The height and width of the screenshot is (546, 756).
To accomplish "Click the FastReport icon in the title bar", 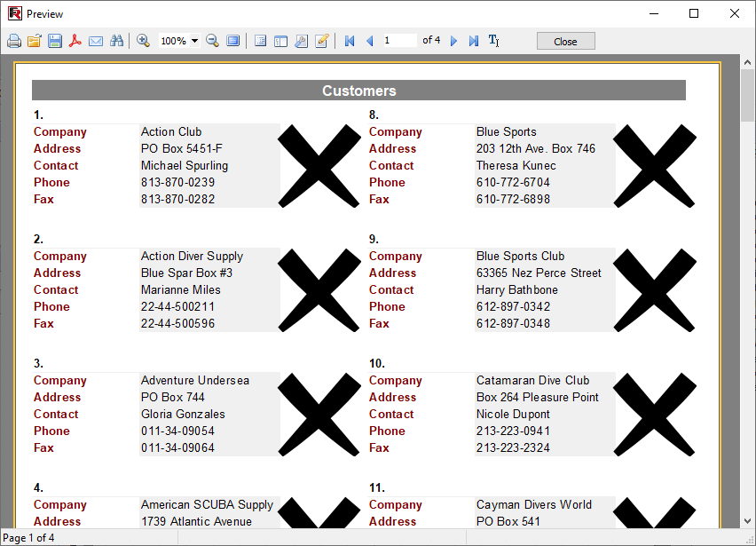I will tap(15, 13).
